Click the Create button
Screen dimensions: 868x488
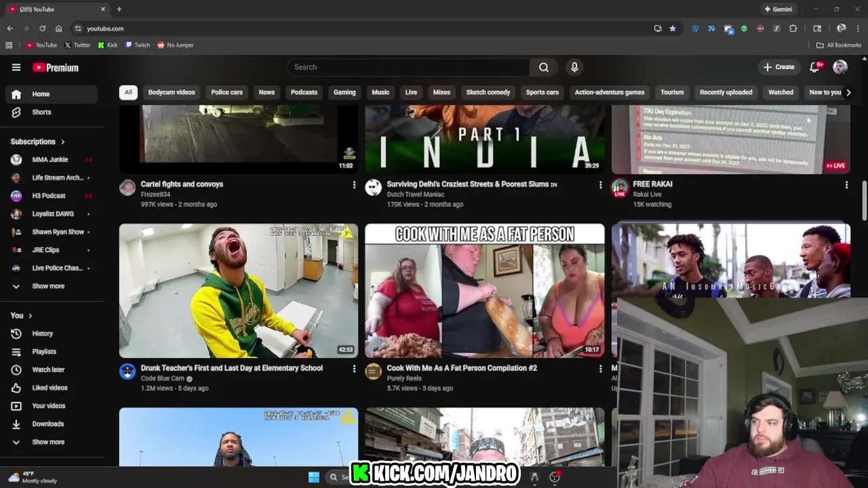(778, 67)
